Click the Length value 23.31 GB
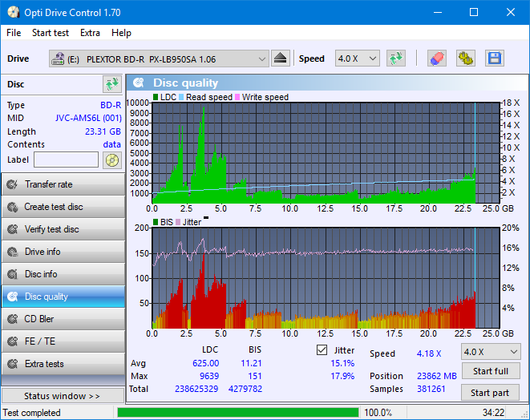 (103, 131)
